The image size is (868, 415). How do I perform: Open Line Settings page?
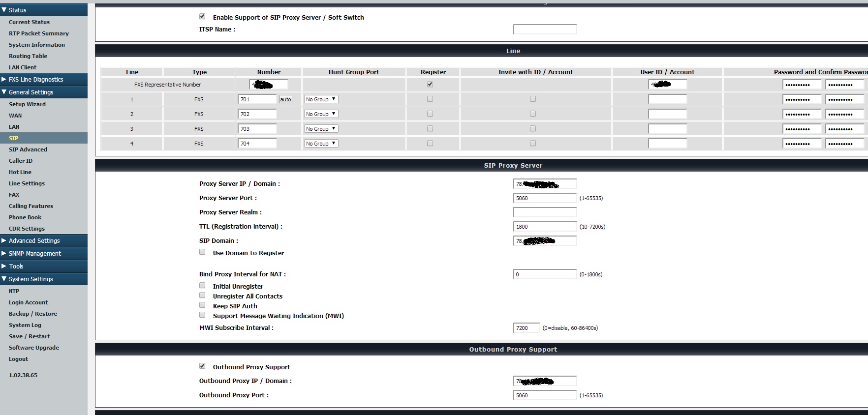pos(27,183)
